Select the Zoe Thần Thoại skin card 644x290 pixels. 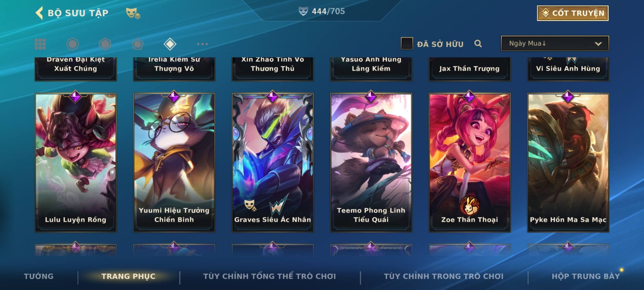click(470, 162)
